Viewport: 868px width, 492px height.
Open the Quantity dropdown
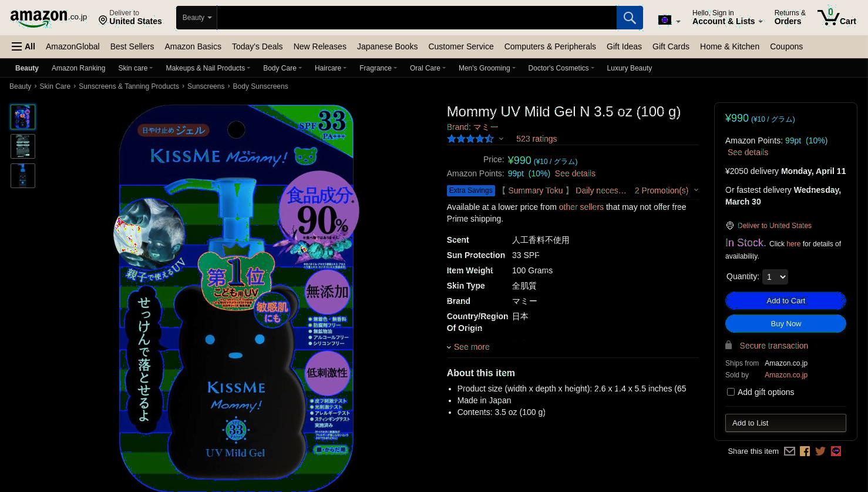pyautogui.click(x=775, y=277)
